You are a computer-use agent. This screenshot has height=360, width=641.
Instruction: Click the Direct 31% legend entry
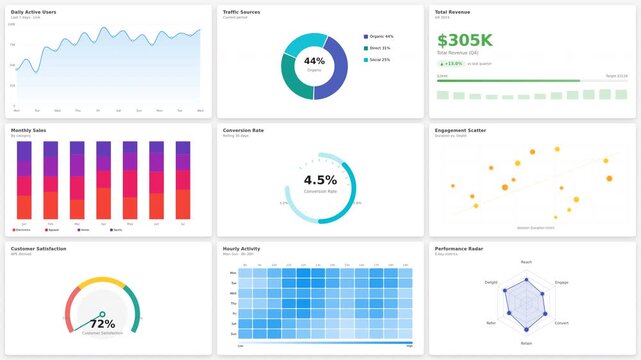[x=377, y=48]
